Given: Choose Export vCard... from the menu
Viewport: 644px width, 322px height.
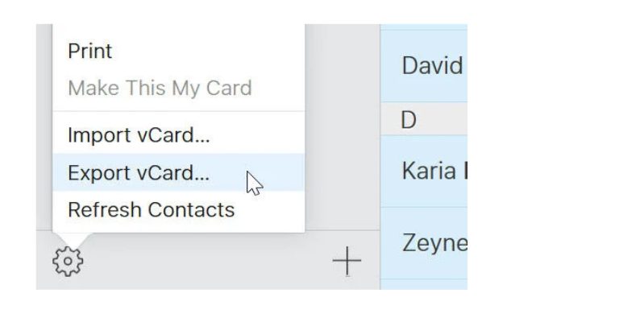Looking at the screenshot, I should click(179, 172).
